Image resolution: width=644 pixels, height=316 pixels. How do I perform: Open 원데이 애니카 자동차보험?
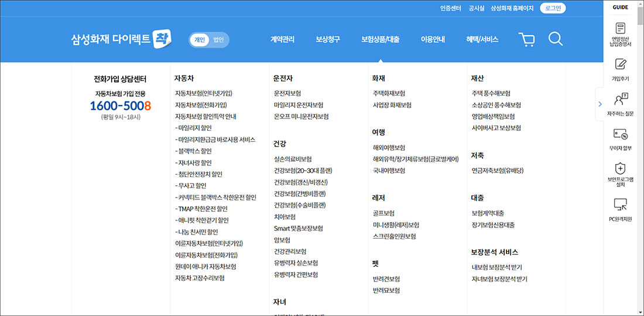click(x=205, y=267)
